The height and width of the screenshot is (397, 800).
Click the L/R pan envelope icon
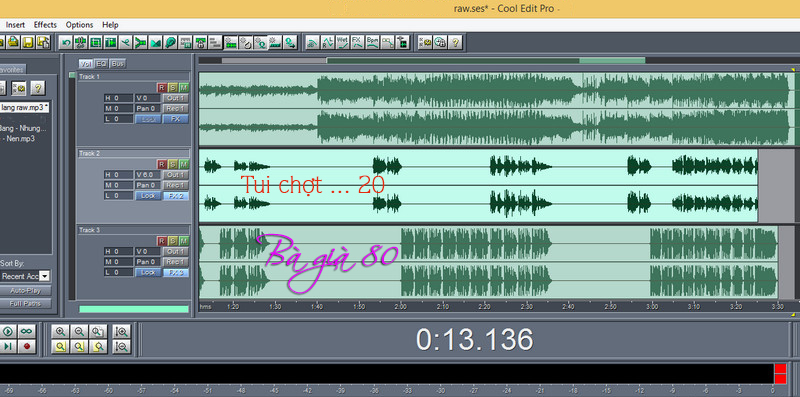328,42
